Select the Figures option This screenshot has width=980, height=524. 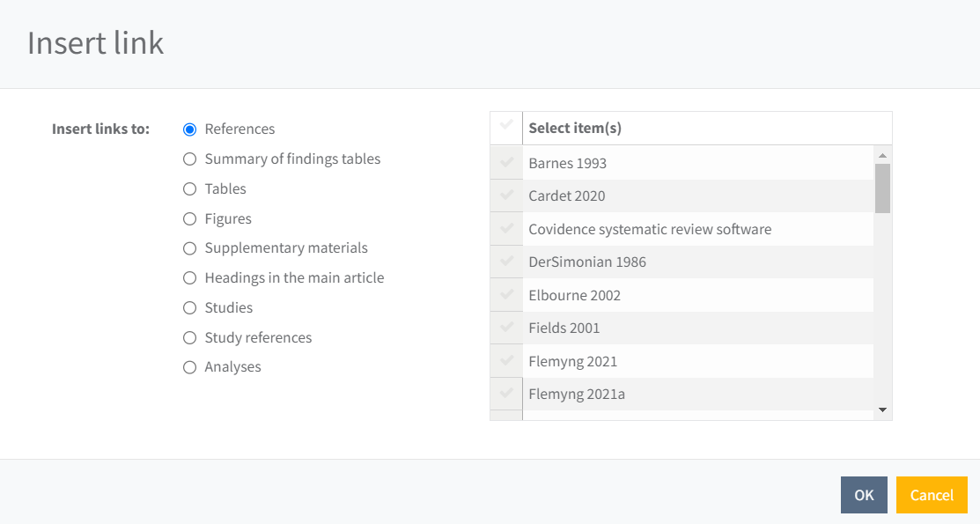(189, 218)
